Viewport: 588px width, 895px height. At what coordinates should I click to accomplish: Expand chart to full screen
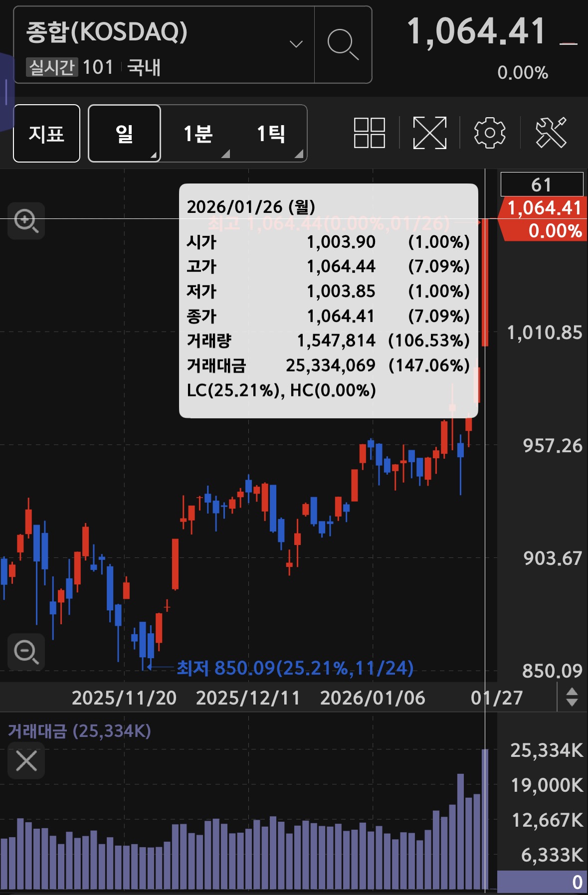coord(429,133)
